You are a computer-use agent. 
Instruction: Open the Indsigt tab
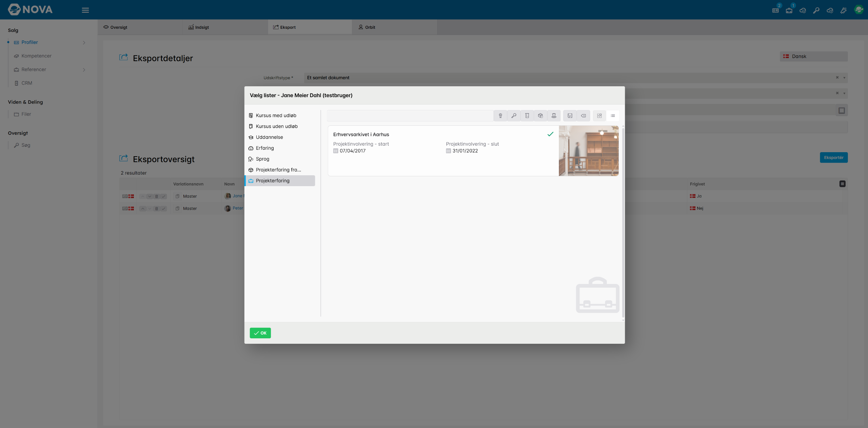pyautogui.click(x=225, y=27)
